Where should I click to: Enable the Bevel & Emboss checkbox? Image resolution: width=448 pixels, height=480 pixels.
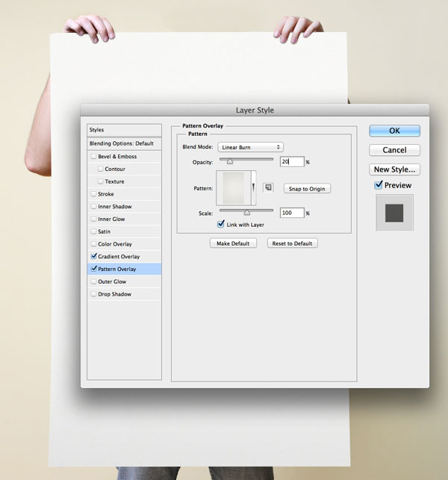(93, 157)
